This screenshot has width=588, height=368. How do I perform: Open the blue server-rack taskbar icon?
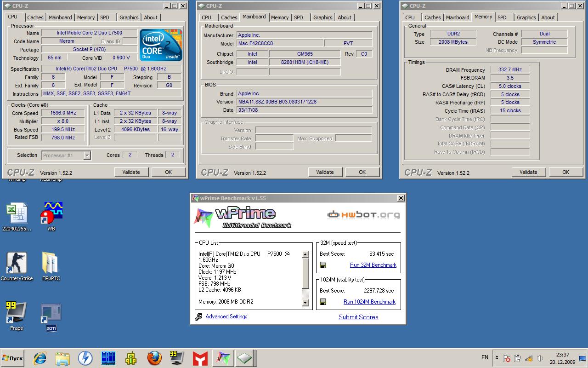click(x=108, y=358)
